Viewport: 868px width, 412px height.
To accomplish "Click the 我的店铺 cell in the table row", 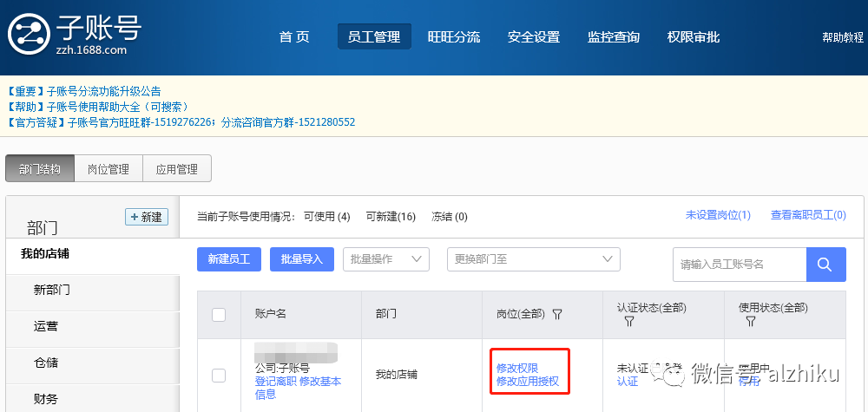I will pyautogui.click(x=397, y=375).
